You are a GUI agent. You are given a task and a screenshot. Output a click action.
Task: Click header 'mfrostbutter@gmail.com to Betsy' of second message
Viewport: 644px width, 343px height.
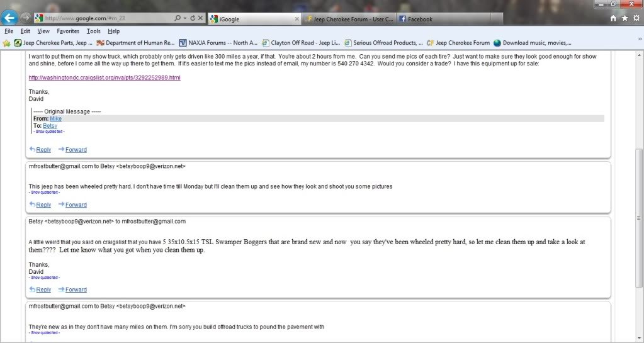pos(107,166)
